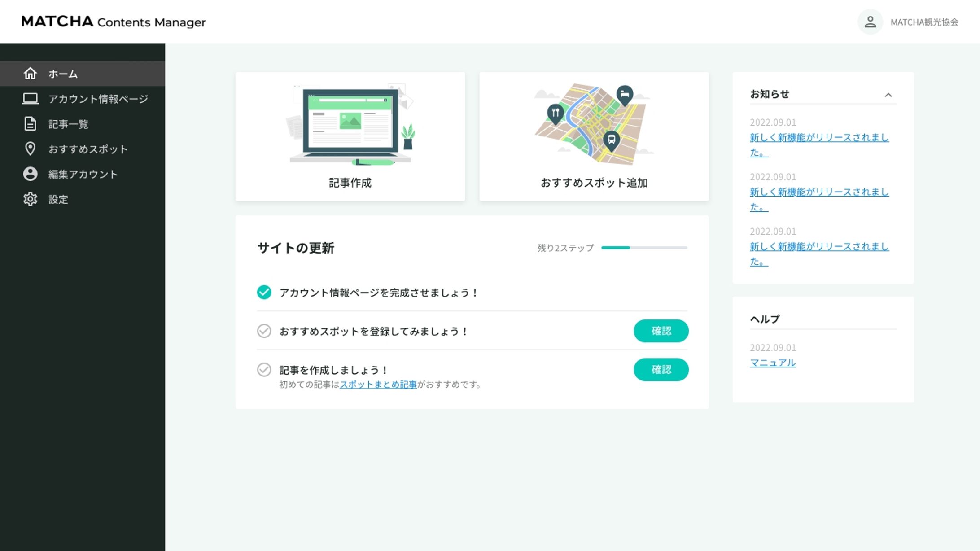Click the document icon for 記事一覧
The image size is (980, 551).
pyautogui.click(x=30, y=123)
